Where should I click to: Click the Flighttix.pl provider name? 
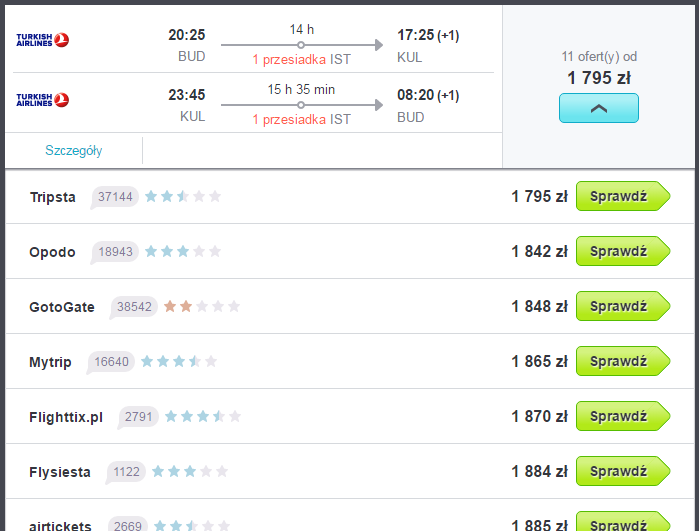66,417
